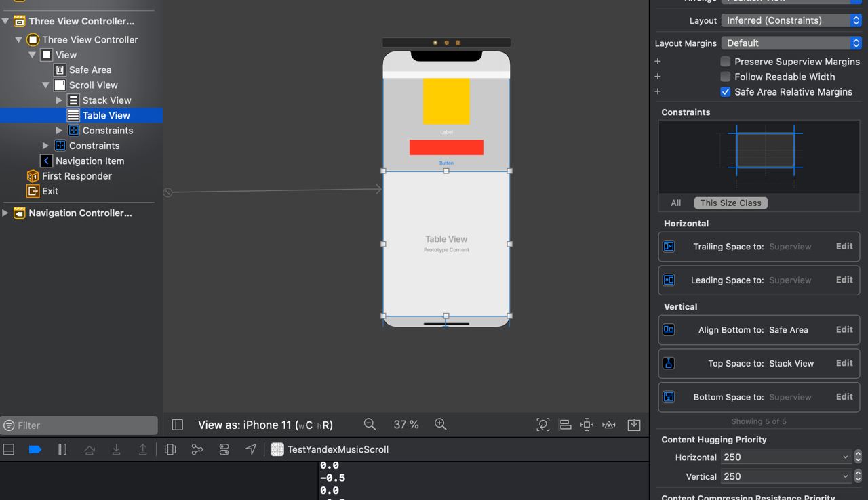868x500 pixels.
Task: Edit the Top Space to Stack View constraint
Action: (x=844, y=362)
